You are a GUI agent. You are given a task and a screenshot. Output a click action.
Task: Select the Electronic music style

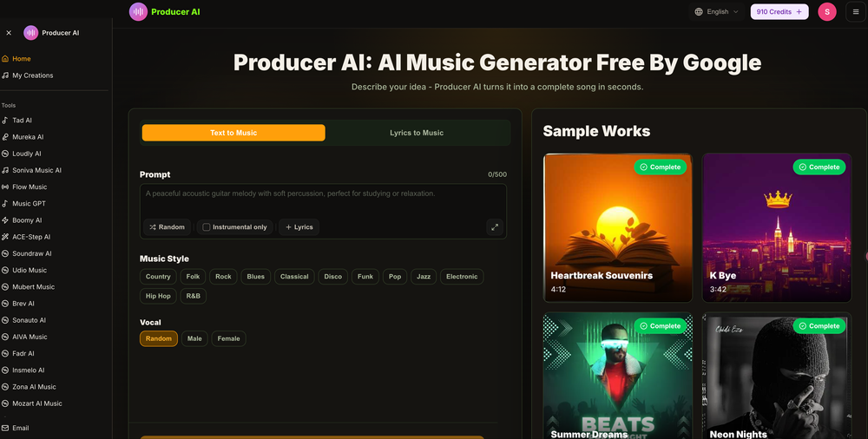tap(462, 277)
